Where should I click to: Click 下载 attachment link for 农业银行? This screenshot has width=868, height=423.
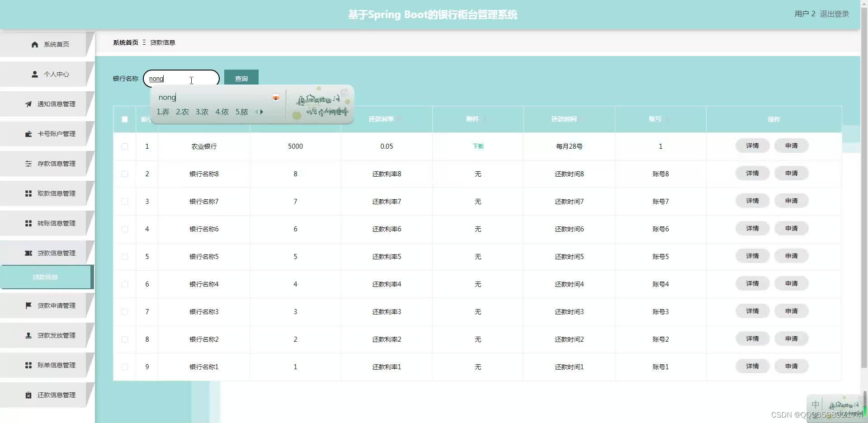point(478,146)
